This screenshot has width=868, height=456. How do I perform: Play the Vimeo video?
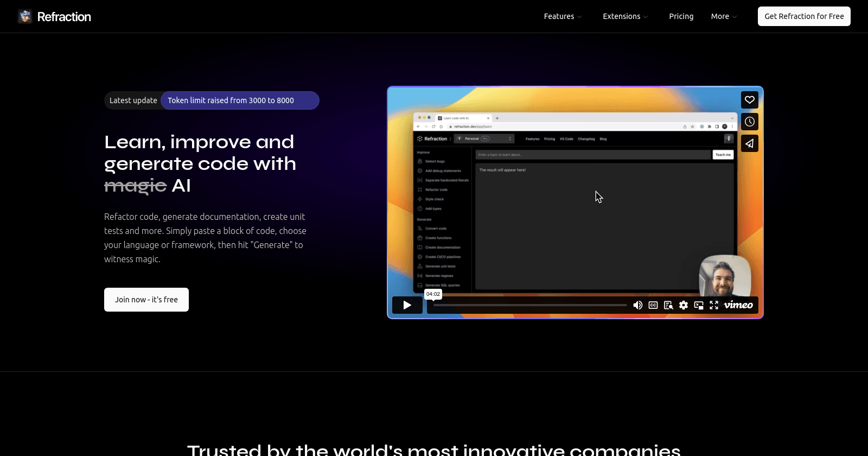407,305
